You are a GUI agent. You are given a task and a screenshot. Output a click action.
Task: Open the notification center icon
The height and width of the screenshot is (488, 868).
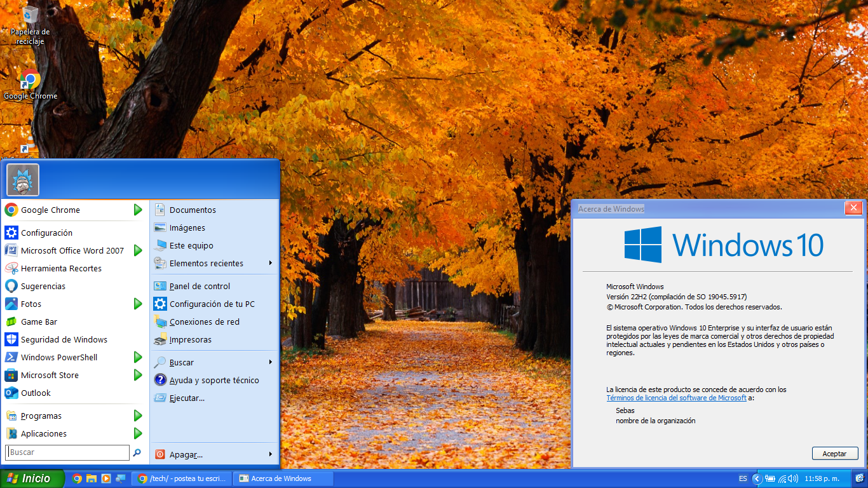point(860,478)
